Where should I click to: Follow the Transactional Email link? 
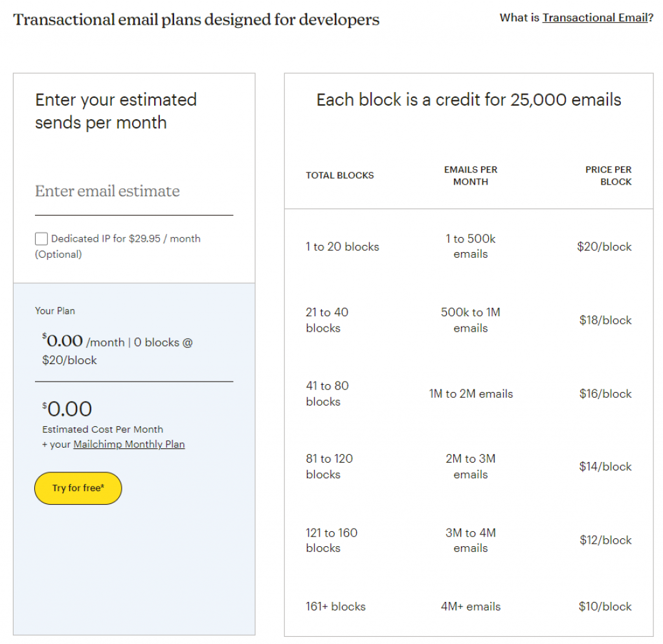coord(594,18)
